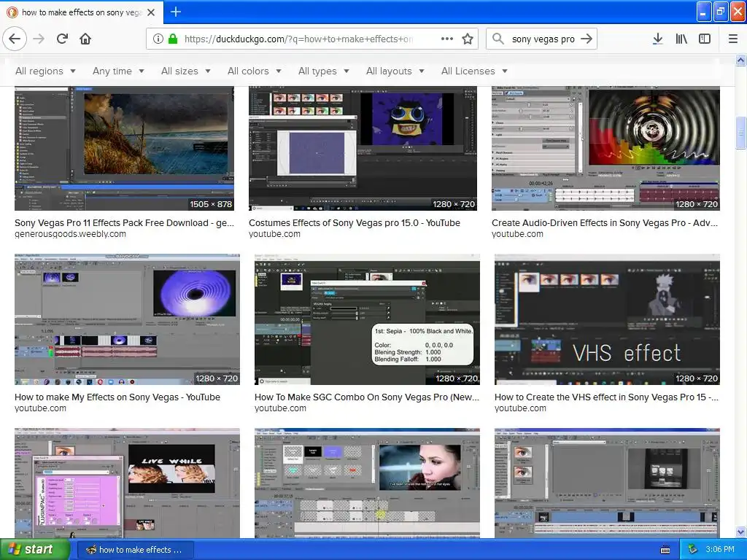Click 'Costumes Effects of Sony Vegas pro 15.0' title
747x560 pixels.
click(x=355, y=223)
